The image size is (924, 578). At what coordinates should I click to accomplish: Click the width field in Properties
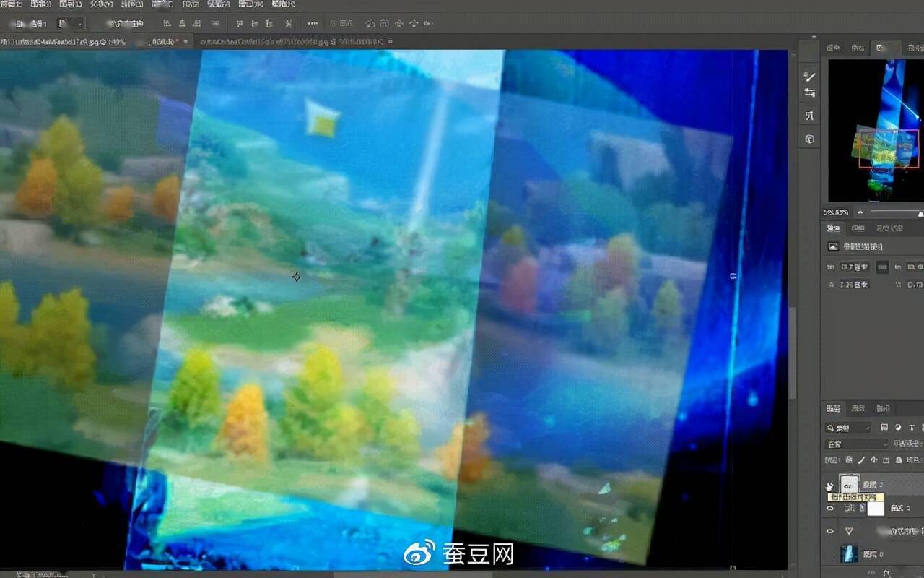tap(854, 267)
